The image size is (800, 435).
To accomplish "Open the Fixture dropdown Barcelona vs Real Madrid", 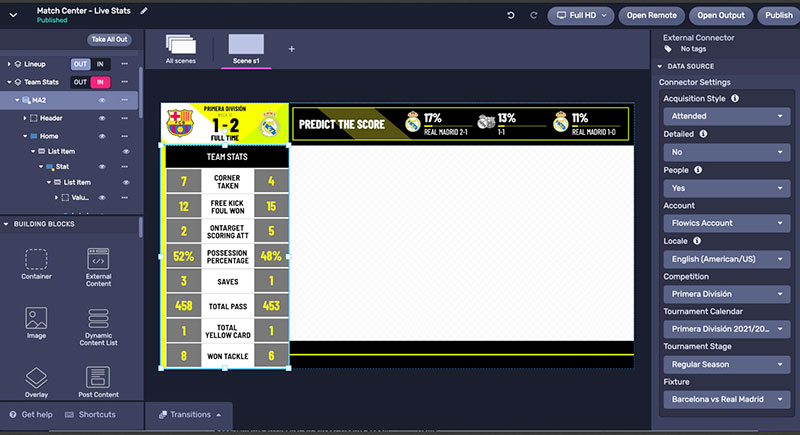I will (726, 399).
